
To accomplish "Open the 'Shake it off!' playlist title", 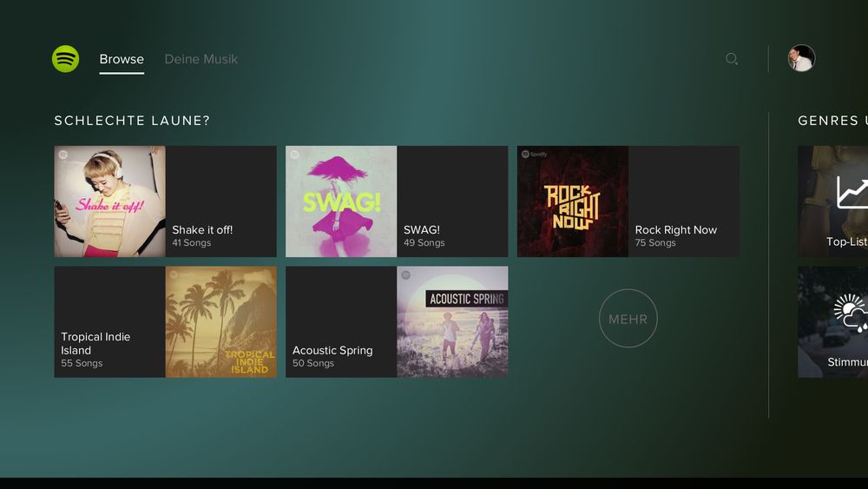I will 202,230.
